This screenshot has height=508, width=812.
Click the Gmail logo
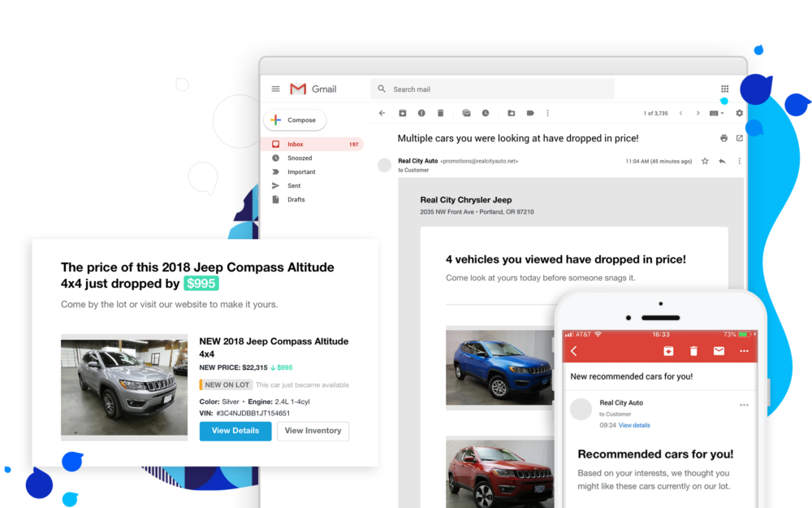coord(313,89)
